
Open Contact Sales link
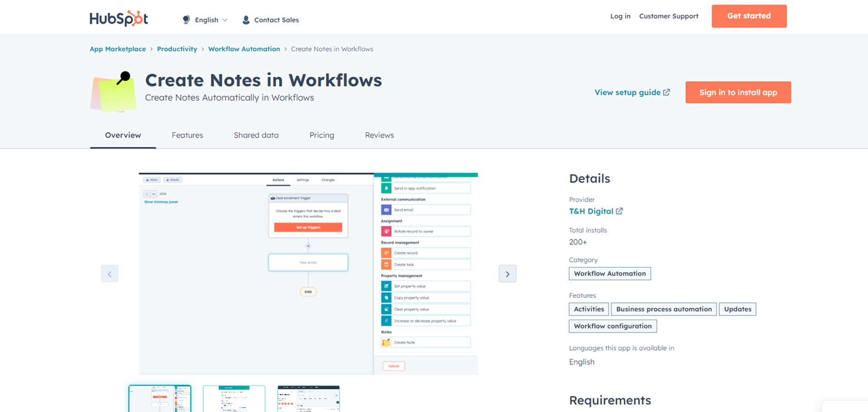tap(276, 20)
